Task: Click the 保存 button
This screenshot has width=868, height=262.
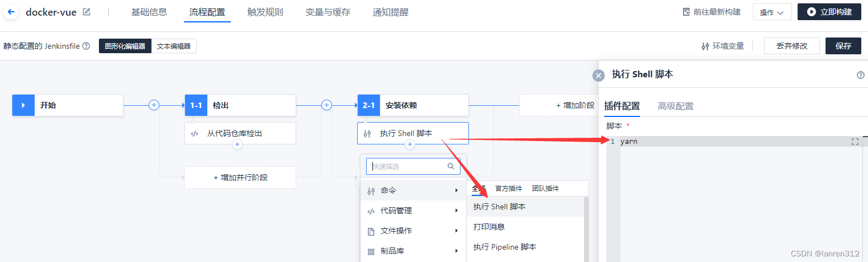Action: click(x=843, y=46)
